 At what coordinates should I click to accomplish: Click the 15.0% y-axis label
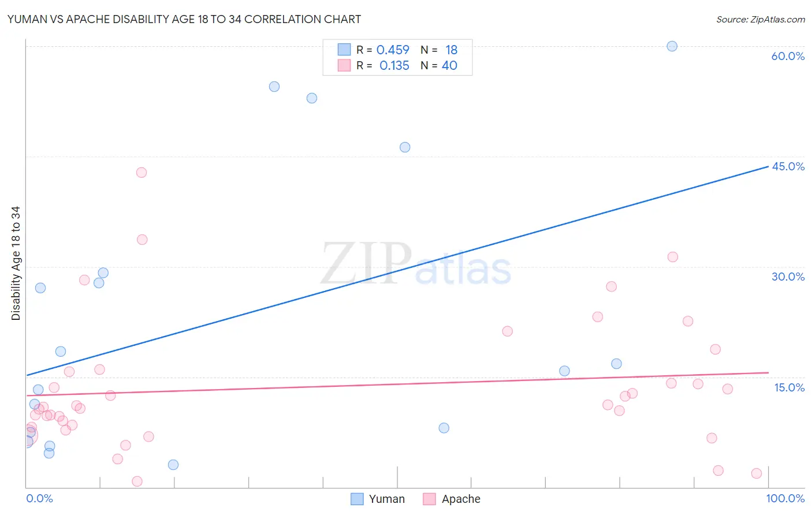[x=789, y=387]
